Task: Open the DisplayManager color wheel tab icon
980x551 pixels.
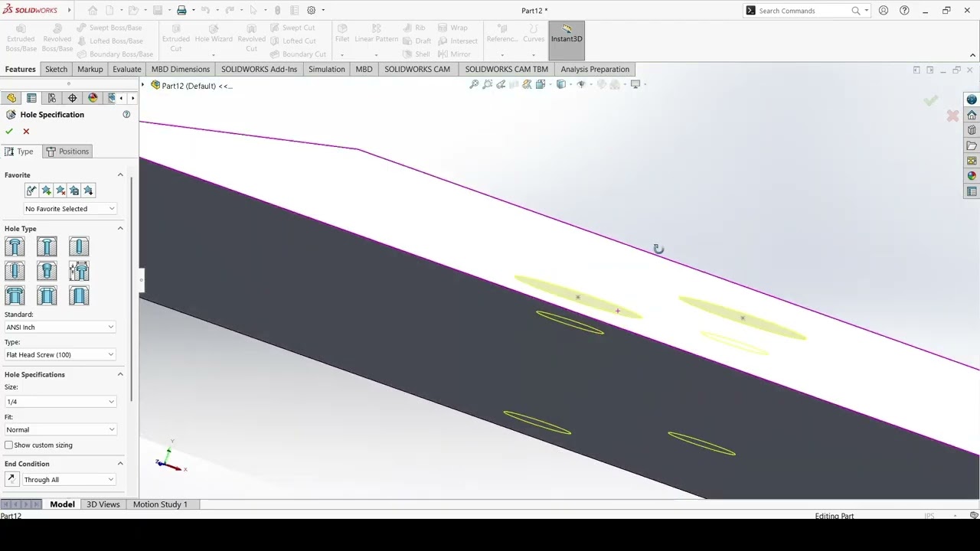Action: click(x=93, y=98)
